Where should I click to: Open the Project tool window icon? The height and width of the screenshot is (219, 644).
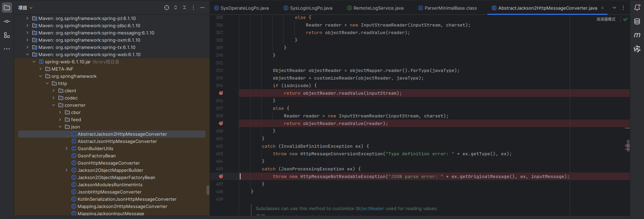point(7,8)
